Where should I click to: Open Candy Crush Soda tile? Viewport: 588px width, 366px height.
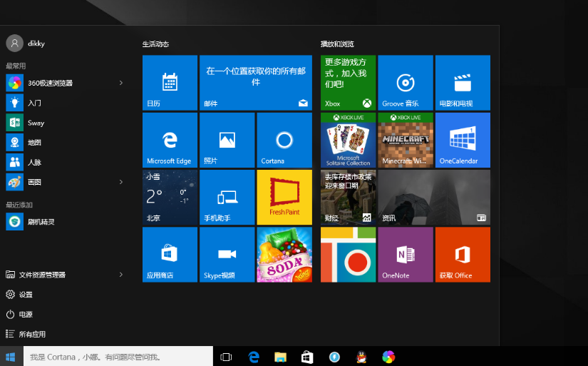(x=284, y=255)
